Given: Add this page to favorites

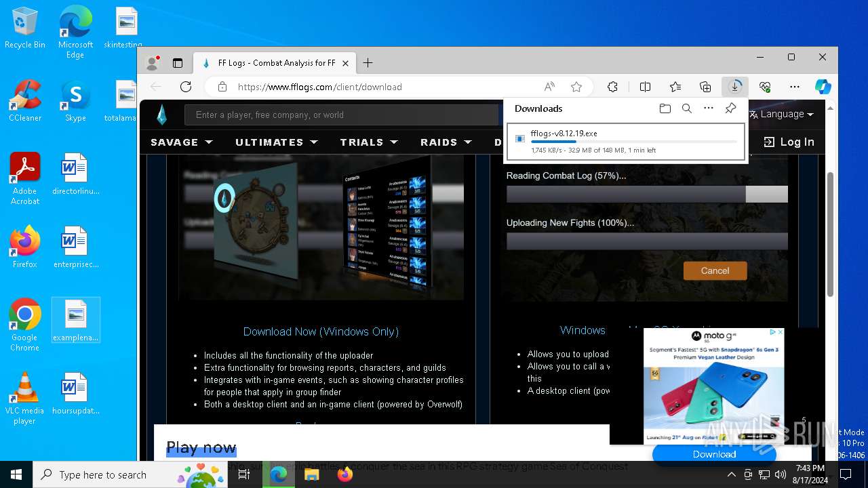Looking at the screenshot, I should coord(576,87).
